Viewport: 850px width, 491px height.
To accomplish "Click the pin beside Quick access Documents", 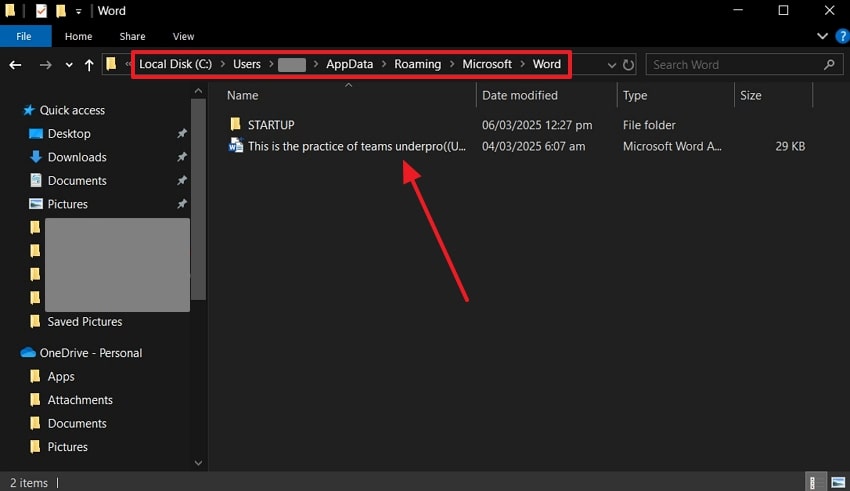I will click(182, 180).
